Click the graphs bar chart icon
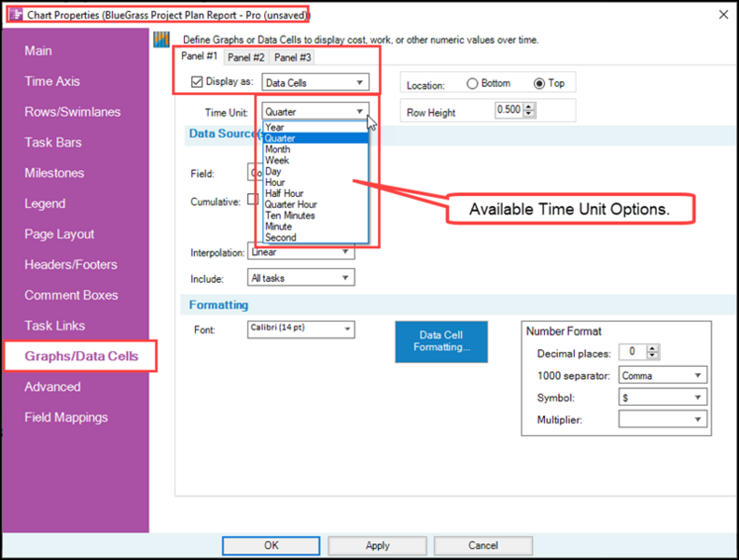 pyautogui.click(x=161, y=39)
